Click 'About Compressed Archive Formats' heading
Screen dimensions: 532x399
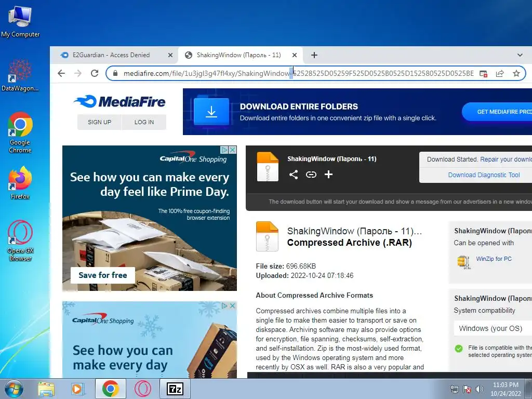click(314, 295)
